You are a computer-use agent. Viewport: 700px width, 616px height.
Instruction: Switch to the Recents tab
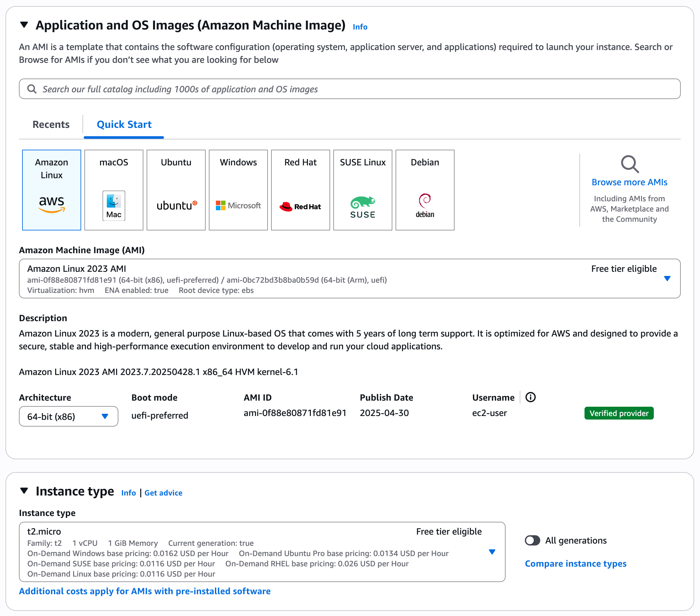pos(51,125)
